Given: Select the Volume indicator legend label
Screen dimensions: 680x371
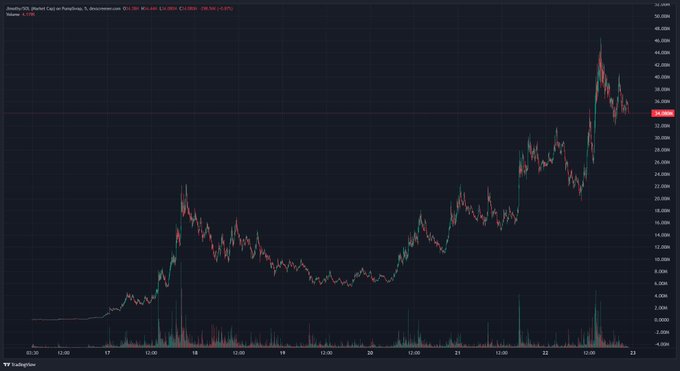Looking at the screenshot, I should [13, 14].
